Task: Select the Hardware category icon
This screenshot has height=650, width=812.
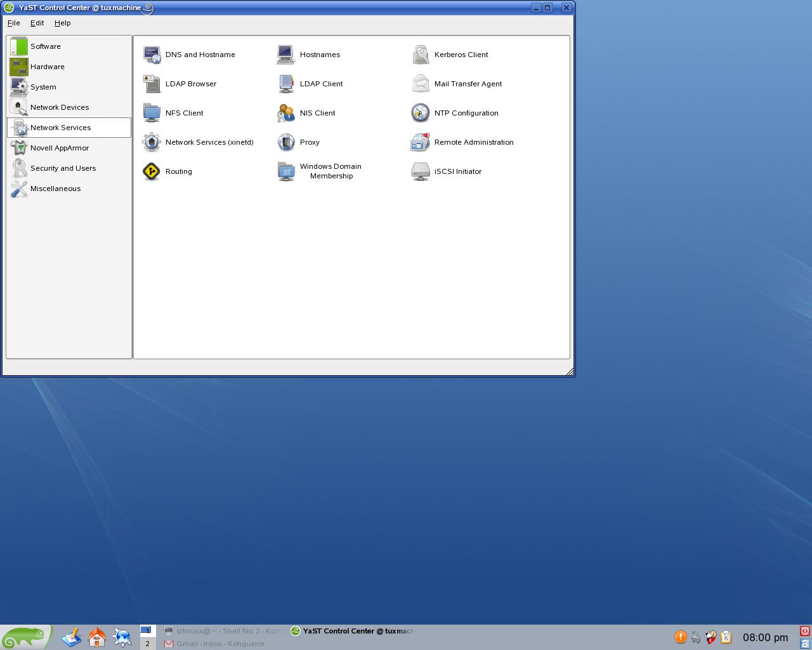Action: click(19, 67)
